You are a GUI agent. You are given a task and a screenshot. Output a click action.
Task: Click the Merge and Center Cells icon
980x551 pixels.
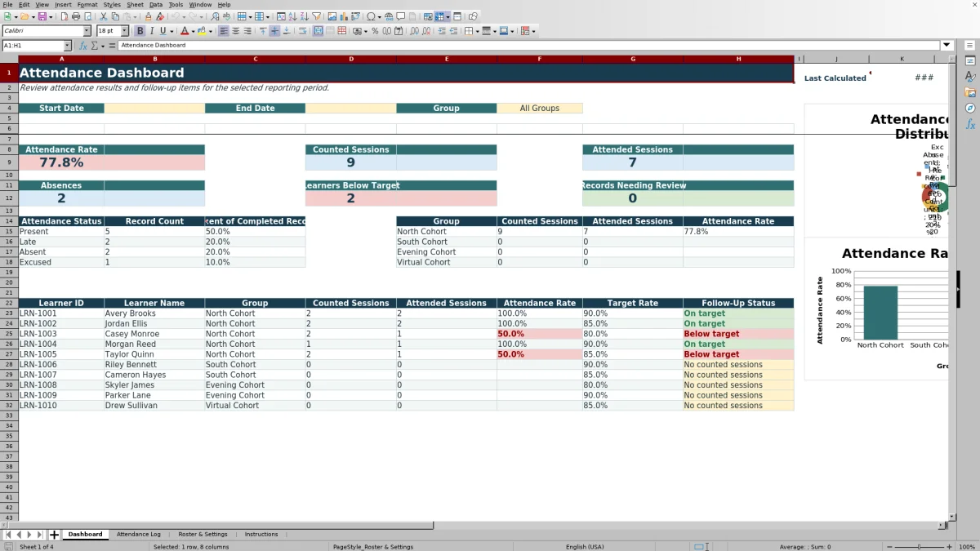pyautogui.click(x=318, y=31)
